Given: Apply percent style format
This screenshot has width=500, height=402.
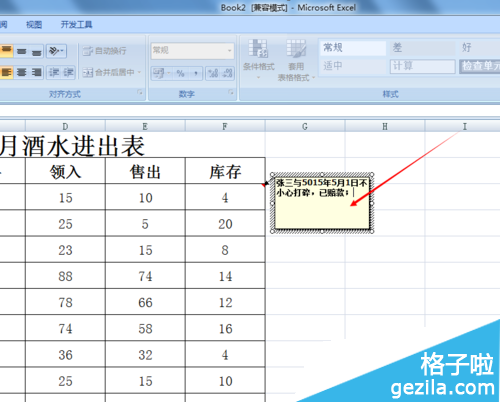Looking at the screenshot, I should click(181, 73).
